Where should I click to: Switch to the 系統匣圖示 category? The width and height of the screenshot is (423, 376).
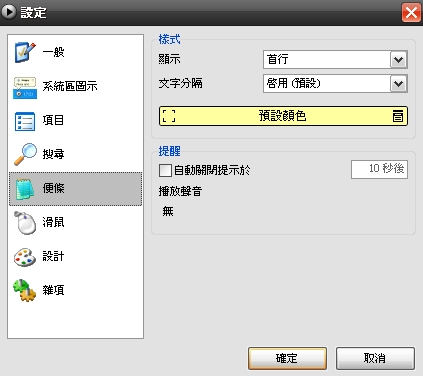[70, 86]
